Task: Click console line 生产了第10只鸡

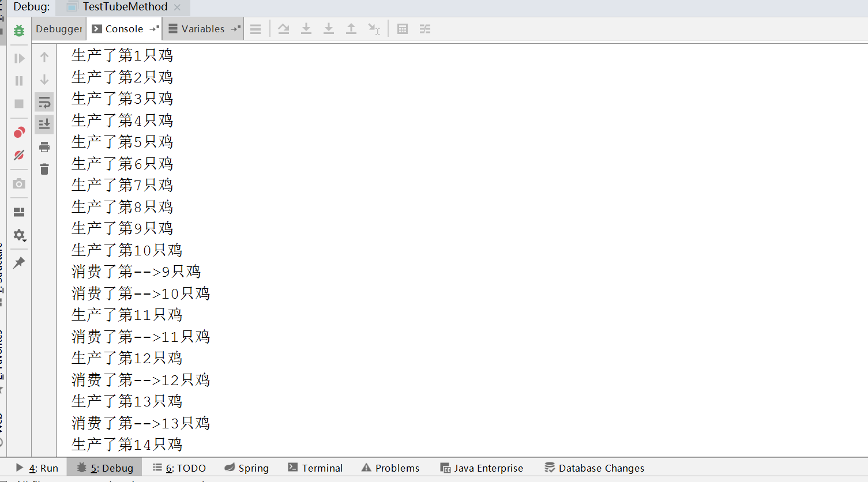Action: pyautogui.click(x=127, y=250)
